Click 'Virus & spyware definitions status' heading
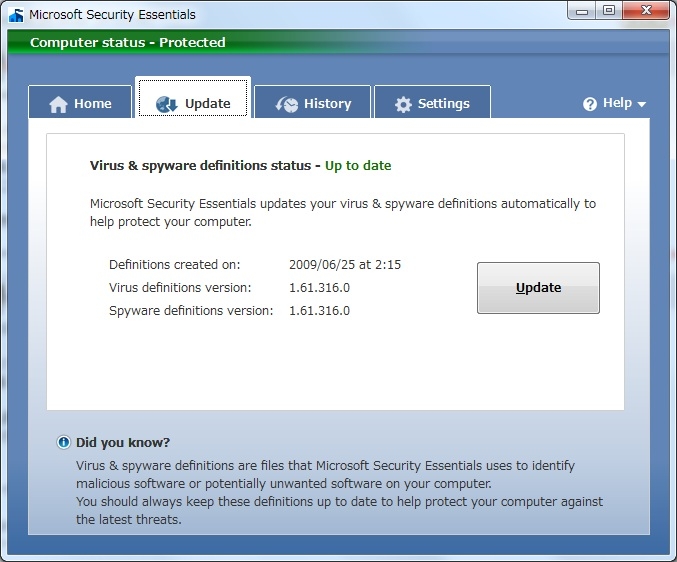 (x=200, y=166)
